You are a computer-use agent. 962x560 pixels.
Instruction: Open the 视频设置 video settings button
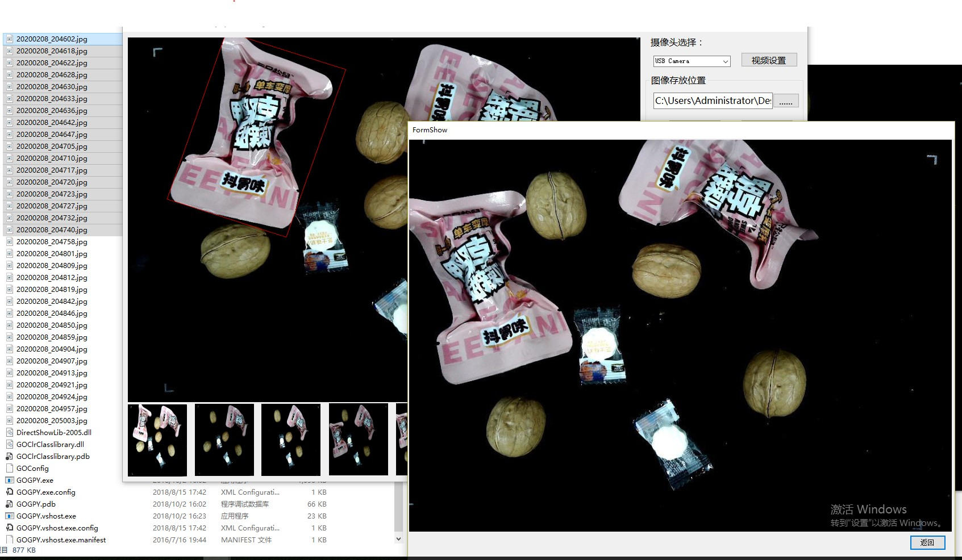769,60
